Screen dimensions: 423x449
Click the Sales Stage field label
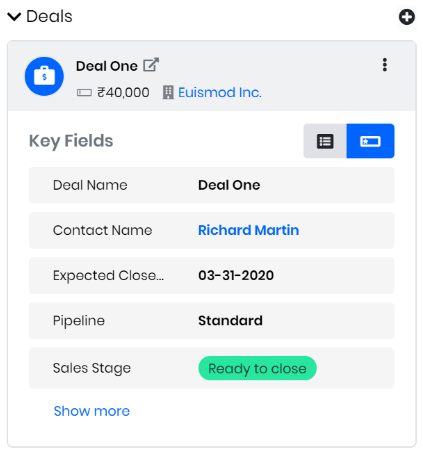pos(92,368)
